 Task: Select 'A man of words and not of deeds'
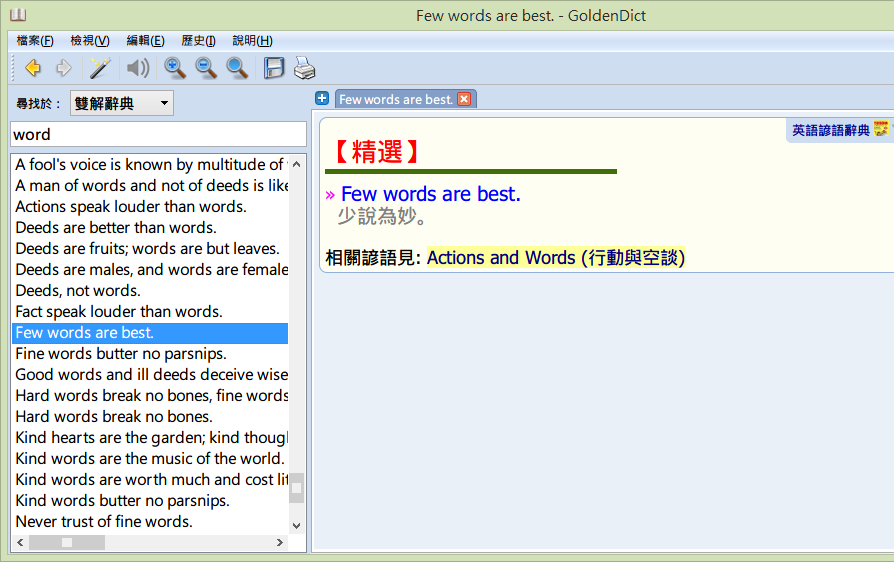150,186
